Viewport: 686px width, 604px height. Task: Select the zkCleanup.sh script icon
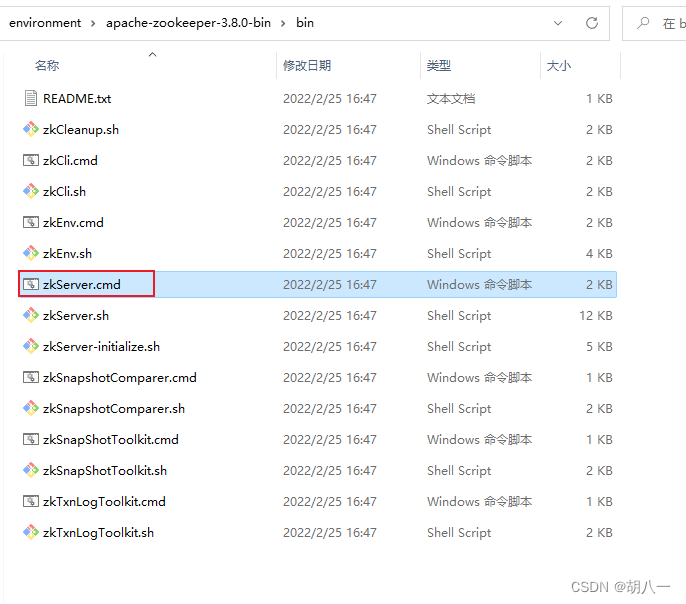[31, 129]
